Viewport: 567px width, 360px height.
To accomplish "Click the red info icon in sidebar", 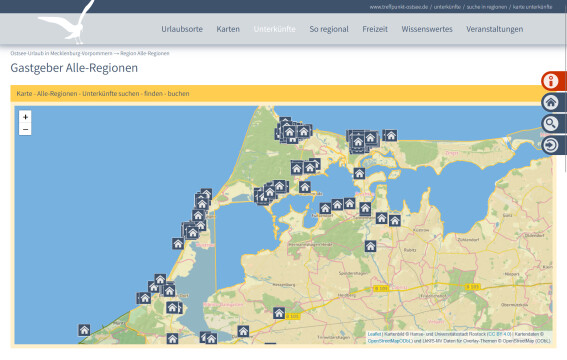I will click(551, 81).
